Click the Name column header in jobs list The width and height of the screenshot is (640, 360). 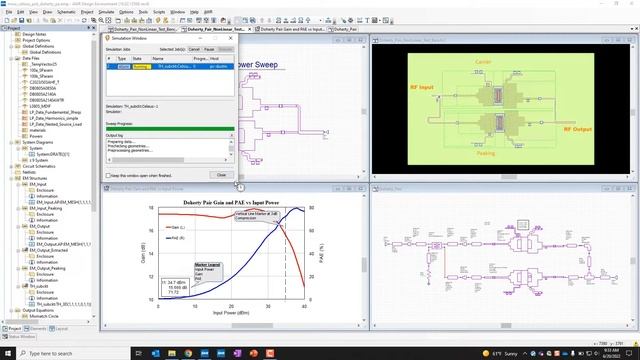click(x=171, y=59)
